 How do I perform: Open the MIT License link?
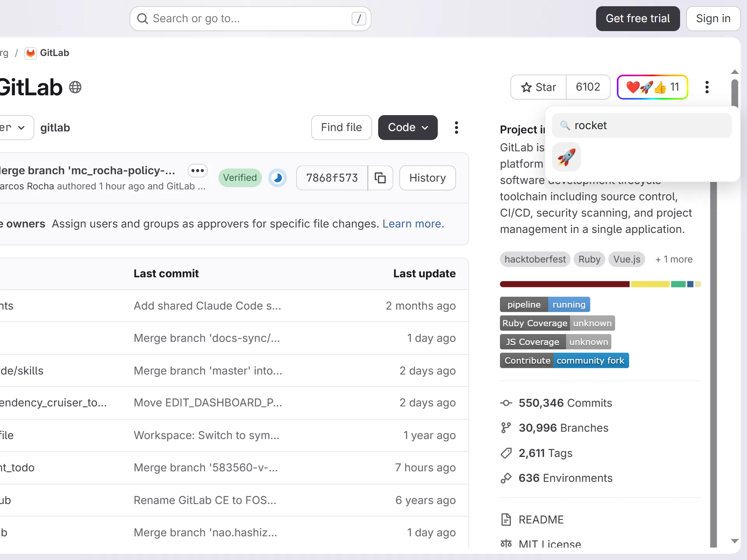click(550, 544)
